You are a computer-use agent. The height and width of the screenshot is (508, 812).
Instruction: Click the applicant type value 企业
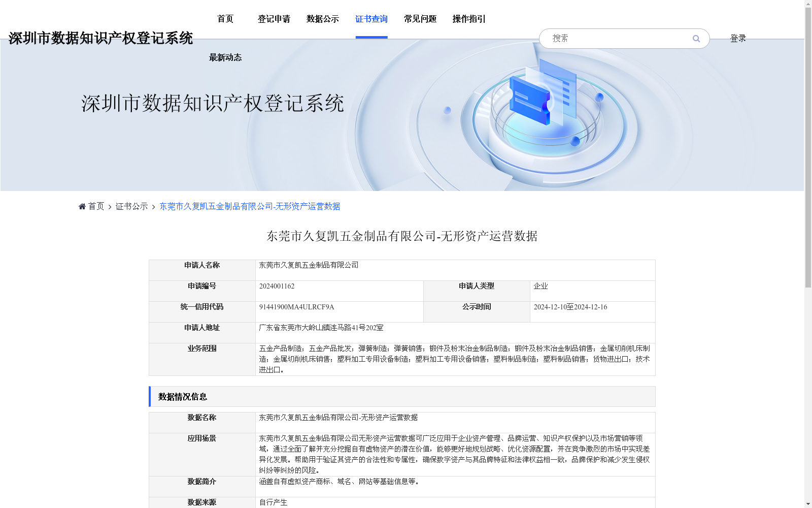pyautogui.click(x=540, y=286)
